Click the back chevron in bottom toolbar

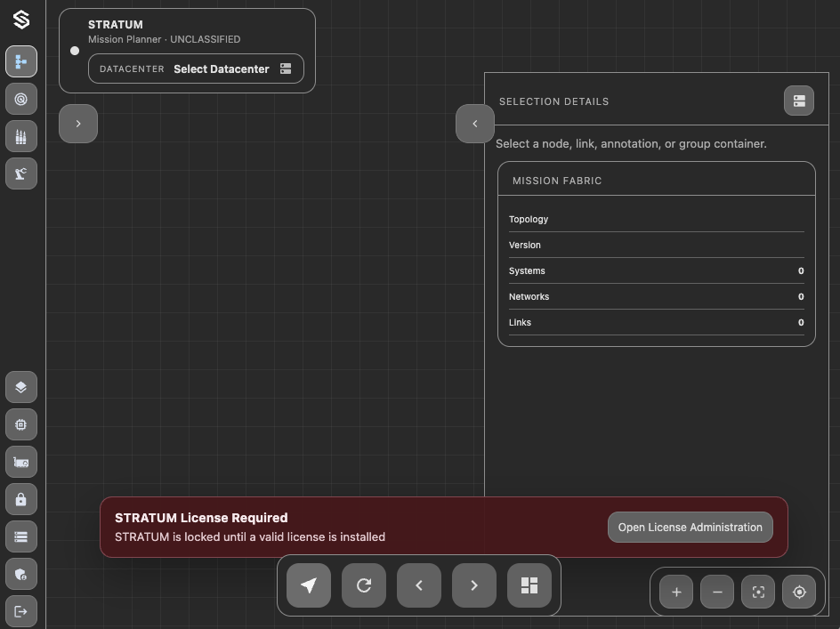click(x=419, y=585)
